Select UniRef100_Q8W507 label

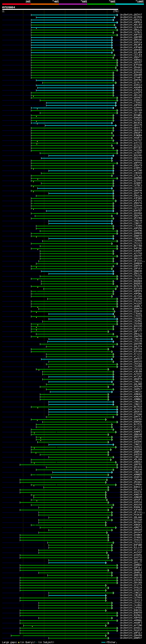[131, 638]
